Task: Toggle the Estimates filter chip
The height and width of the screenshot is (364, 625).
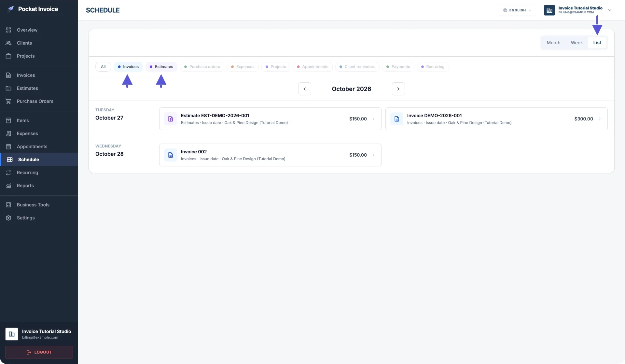Action: pos(161,67)
